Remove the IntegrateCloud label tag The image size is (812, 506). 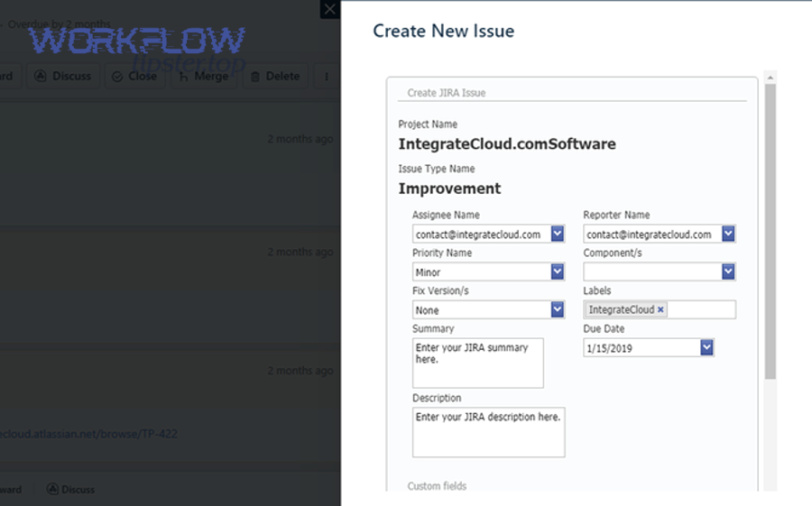660,309
